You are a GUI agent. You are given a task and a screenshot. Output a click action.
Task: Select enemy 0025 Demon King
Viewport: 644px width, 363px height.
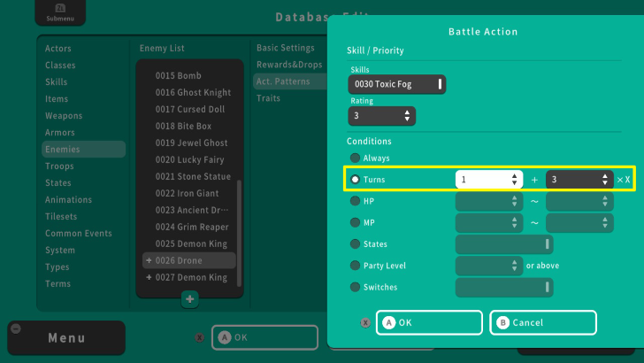pos(189,243)
